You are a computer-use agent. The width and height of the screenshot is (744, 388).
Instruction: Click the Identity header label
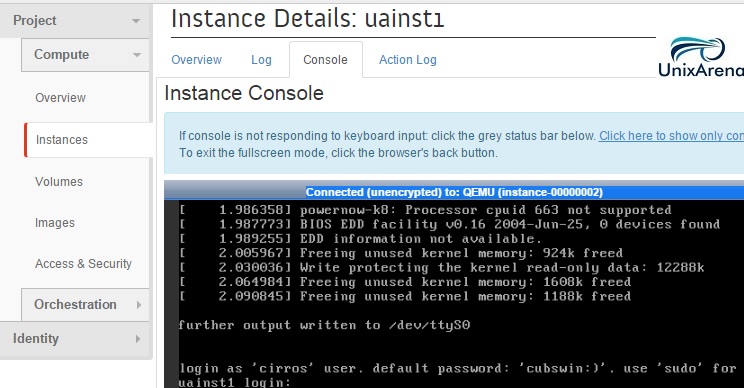(x=36, y=339)
